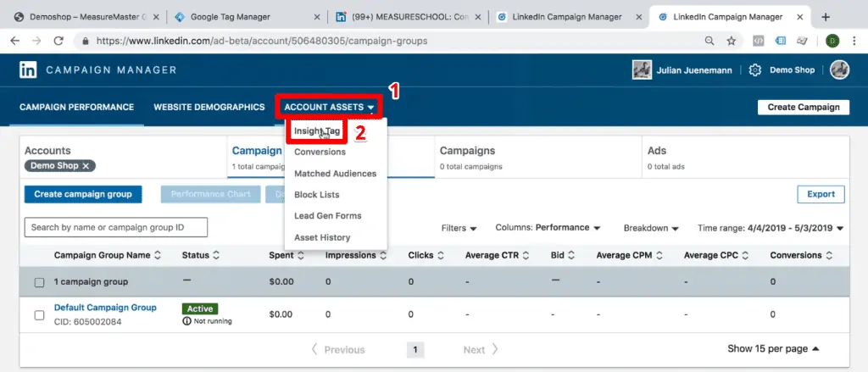
Task: Open Columns Performance dropdown
Action: coord(548,227)
